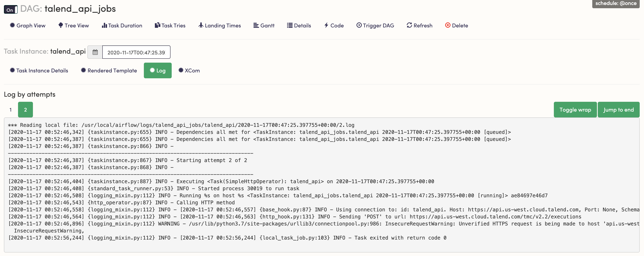Refresh the DAG
Screen dimensions: 644x256
coord(419,25)
